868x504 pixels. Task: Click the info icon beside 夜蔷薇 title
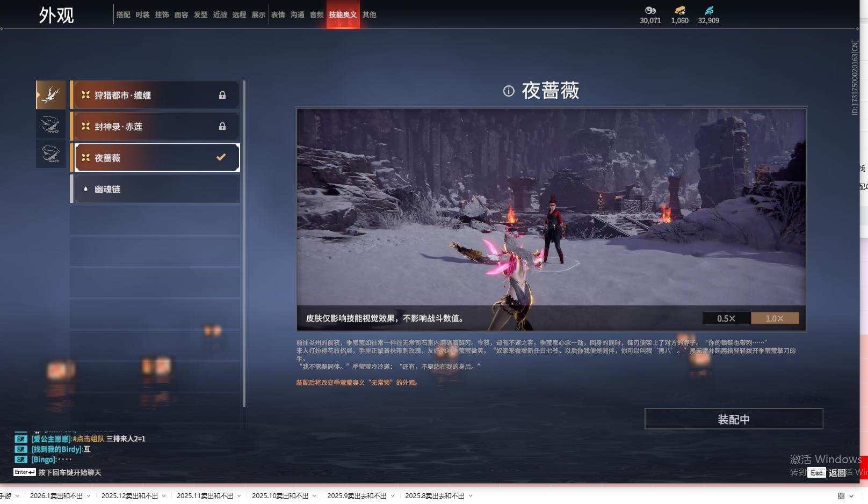click(509, 91)
